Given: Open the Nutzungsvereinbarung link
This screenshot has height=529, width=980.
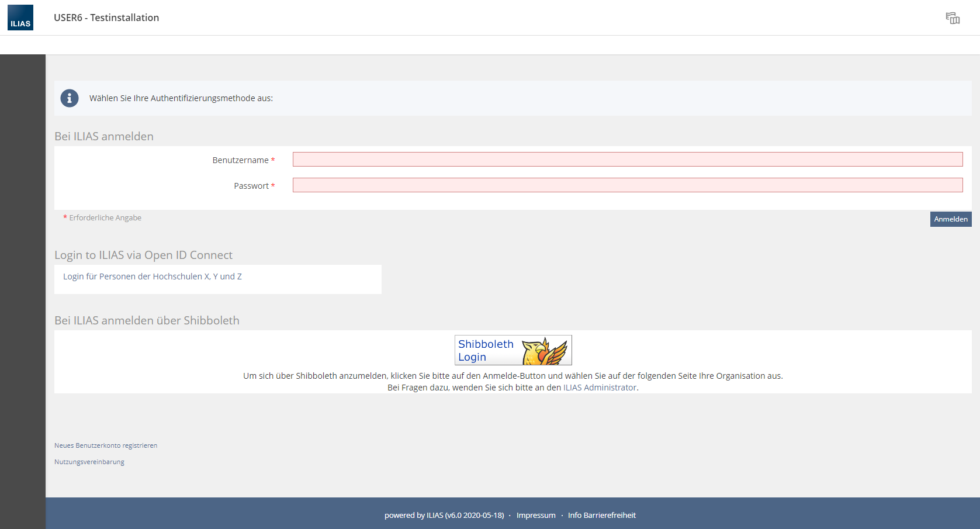Looking at the screenshot, I should 89,462.
